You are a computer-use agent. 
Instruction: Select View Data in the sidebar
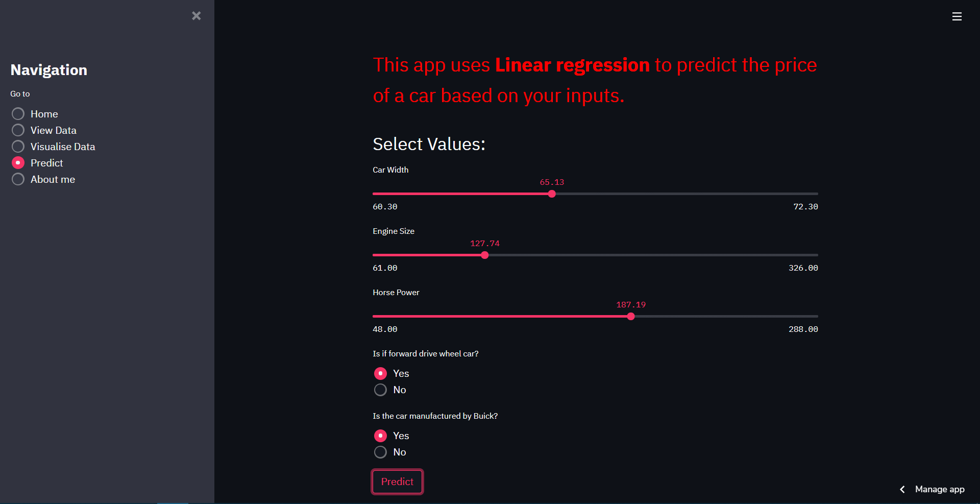point(18,130)
